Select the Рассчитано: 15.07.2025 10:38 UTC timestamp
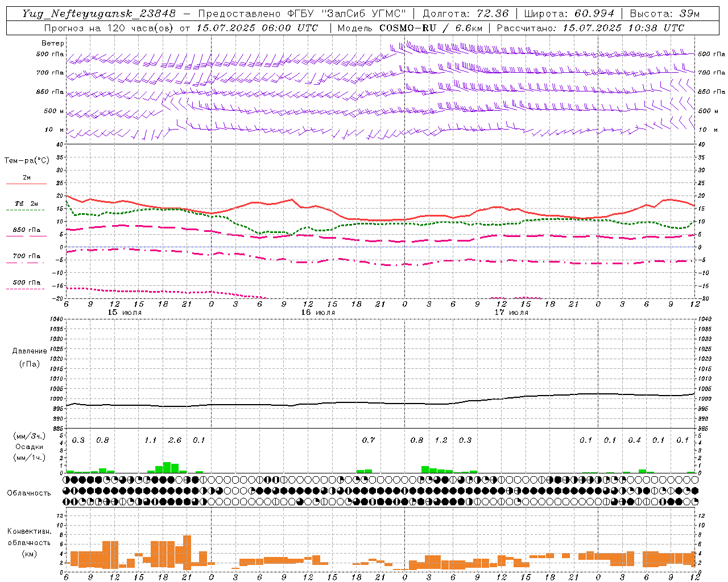 pos(590,28)
